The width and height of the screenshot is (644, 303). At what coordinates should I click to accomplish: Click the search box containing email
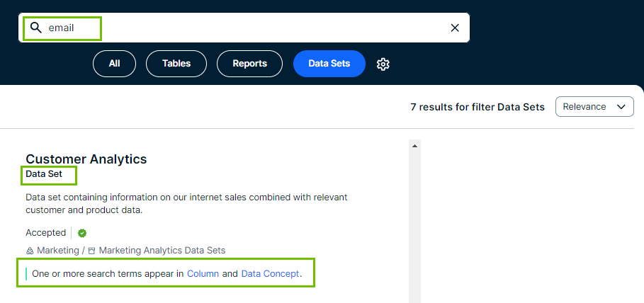pyautogui.click(x=241, y=28)
